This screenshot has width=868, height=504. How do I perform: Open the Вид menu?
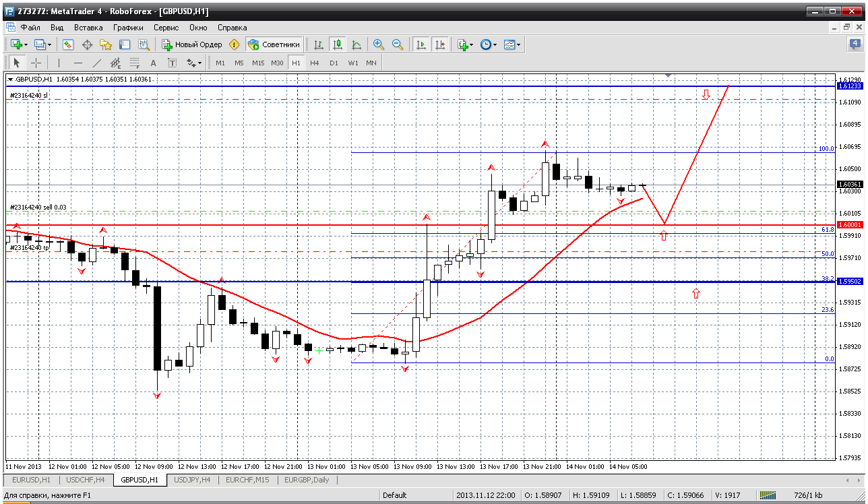coord(57,28)
